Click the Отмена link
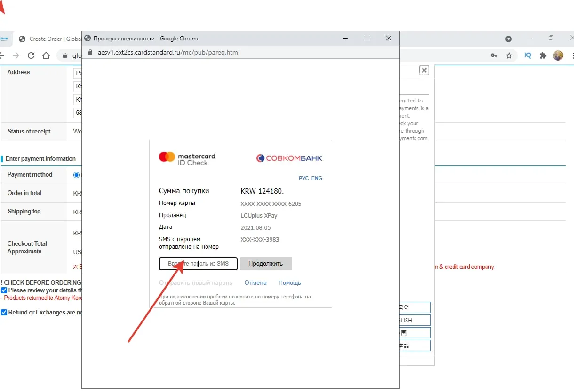 click(x=255, y=283)
